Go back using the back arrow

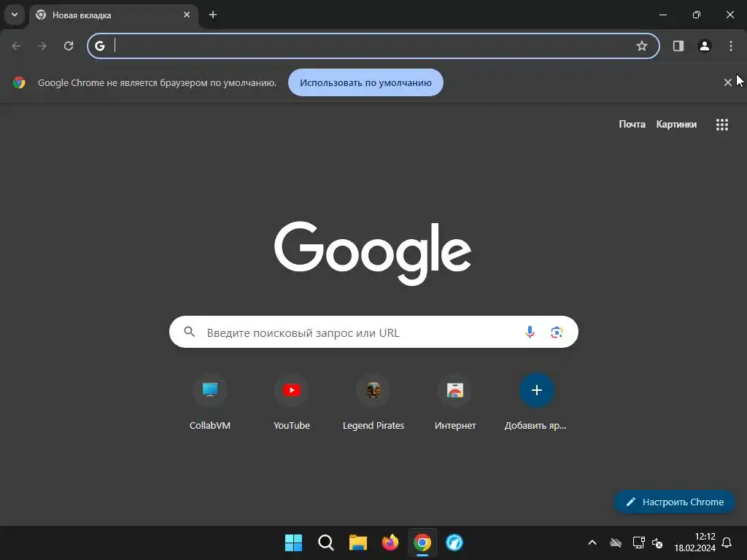(16, 46)
